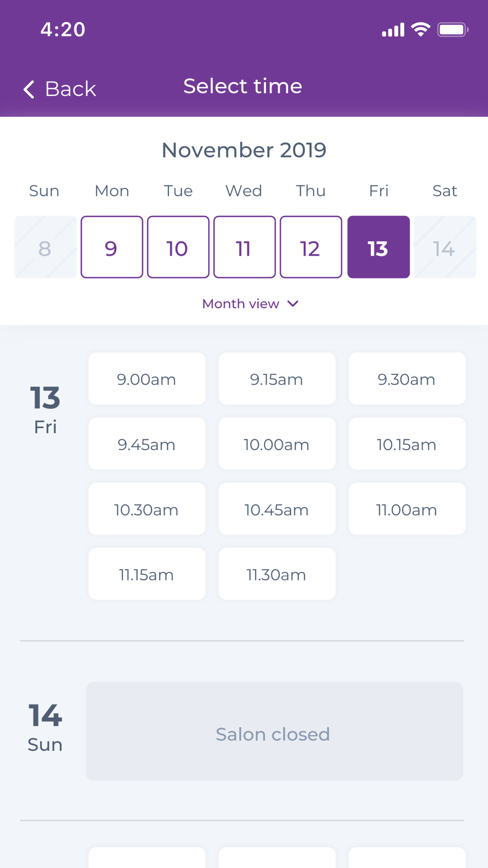
Task: Choose Thursday the 12th date tile
Action: [x=311, y=248]
